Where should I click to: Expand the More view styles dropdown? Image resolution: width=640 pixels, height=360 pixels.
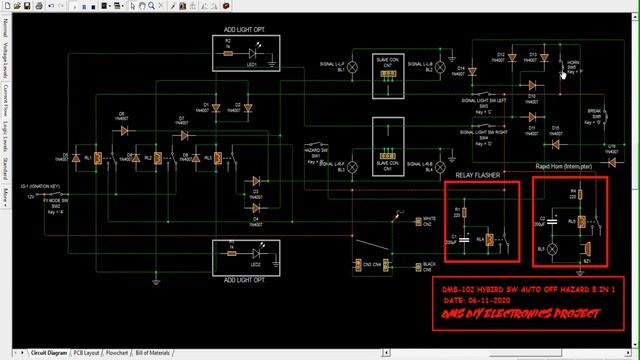(x=5, y=196)
